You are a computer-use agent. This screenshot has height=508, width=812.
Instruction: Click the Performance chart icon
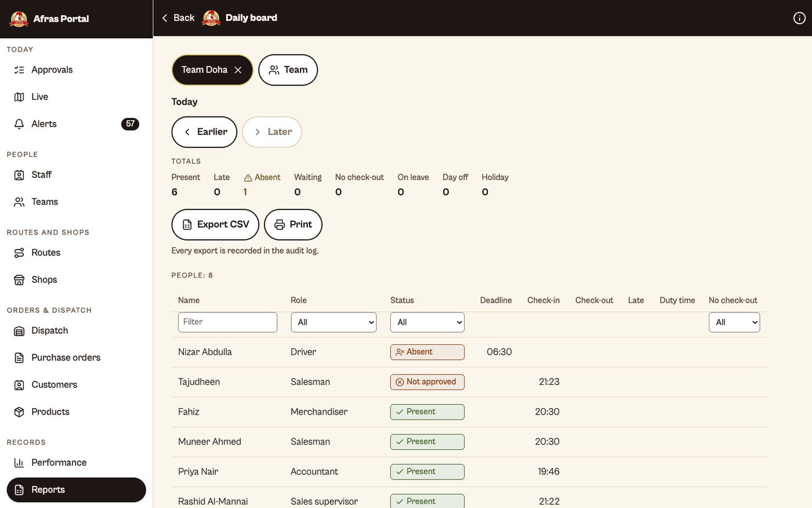click(x=19, y=463)
